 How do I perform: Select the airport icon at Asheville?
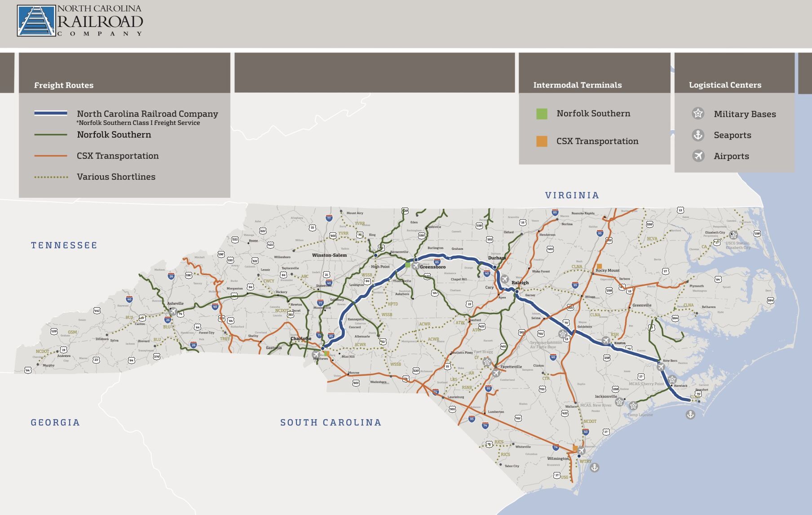click(x=173, y=311)
